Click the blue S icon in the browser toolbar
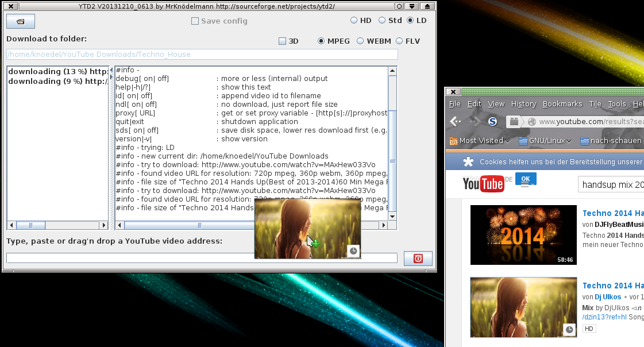 click(x=491, y=121)
